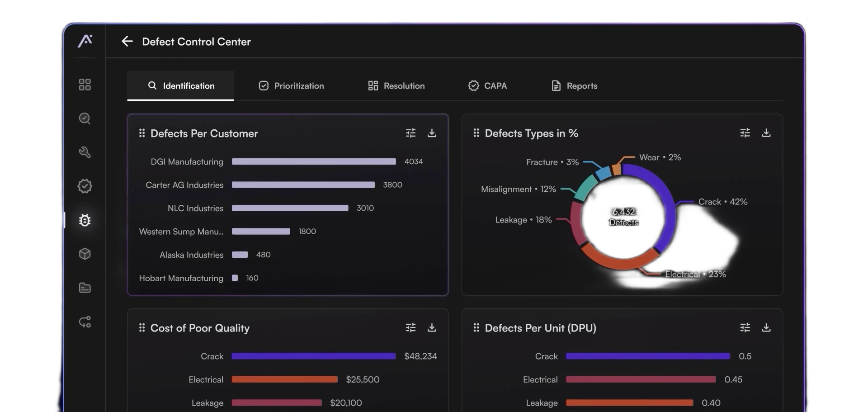868x412 pixels.
Task: Click the DGI Manufacturing bar
Action: [314, 161]
